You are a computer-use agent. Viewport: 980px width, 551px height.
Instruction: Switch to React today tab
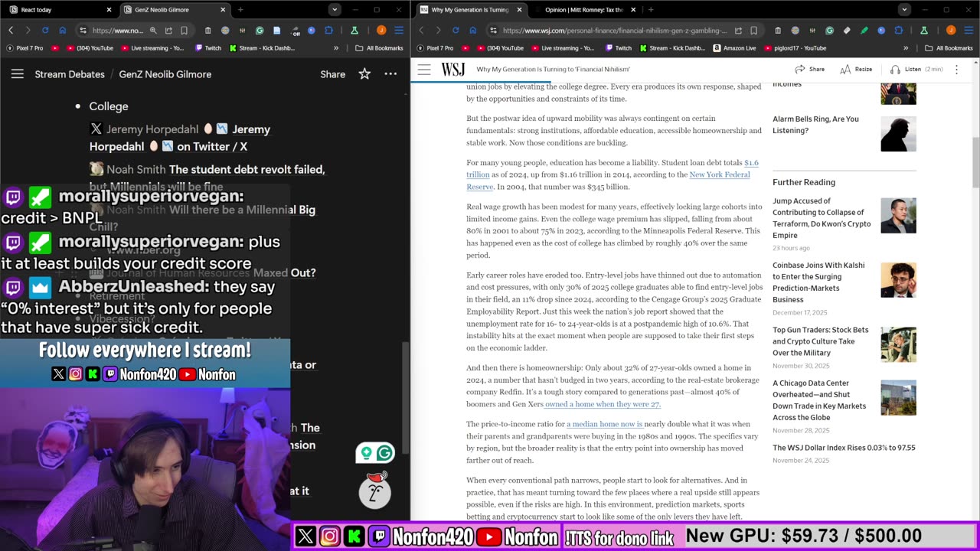(x=58, y=10)
